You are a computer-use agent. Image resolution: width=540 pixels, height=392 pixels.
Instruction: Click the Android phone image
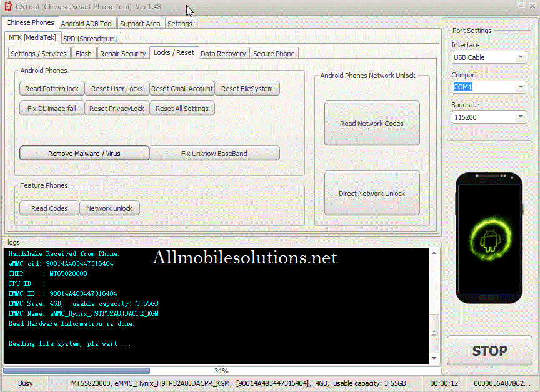[489, 238]
